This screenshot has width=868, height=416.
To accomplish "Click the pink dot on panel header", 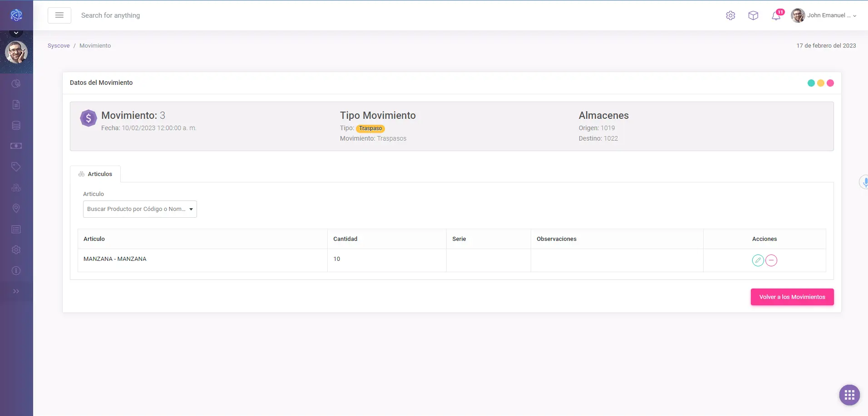I will click(x=830, y=83).
